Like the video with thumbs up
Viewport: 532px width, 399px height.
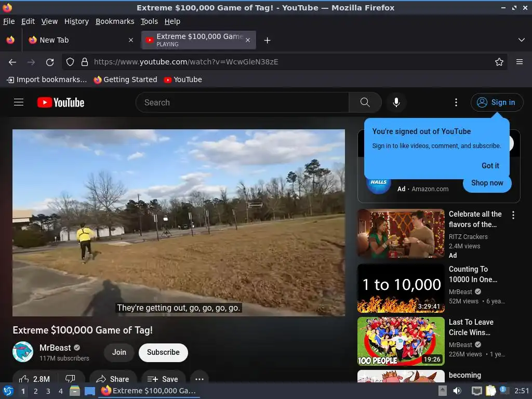(x=34, y=379)
